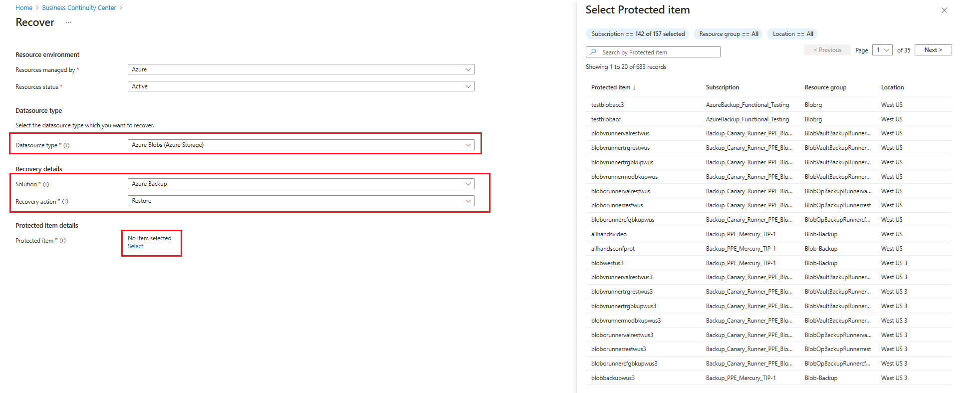Click the Select link under No item selected
This screenshot has height=393, width=980.
135,246
